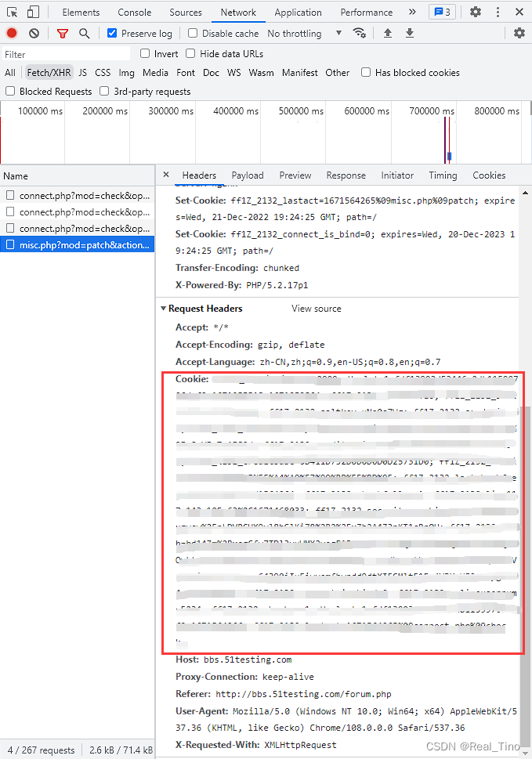Filter requests by Manifest
This screenshot has height=759, width=532.
click(x=299, y=73)
